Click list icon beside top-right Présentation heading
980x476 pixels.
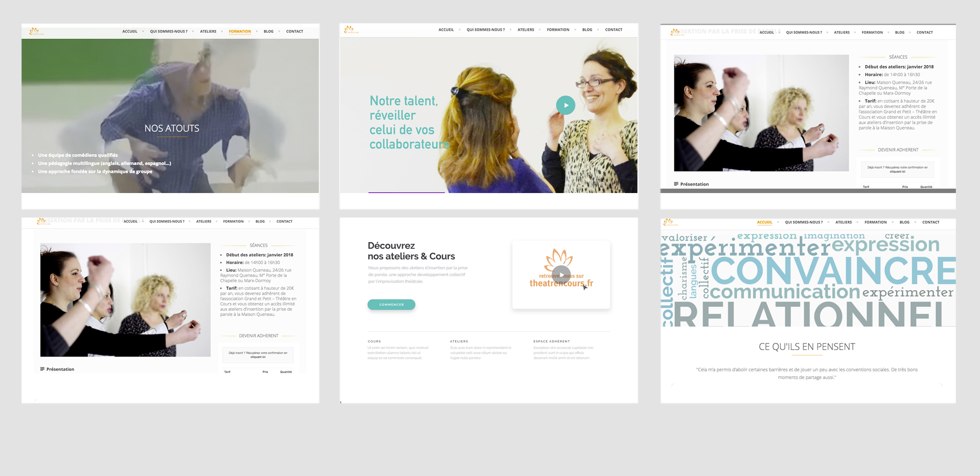[x=676, y=184]
